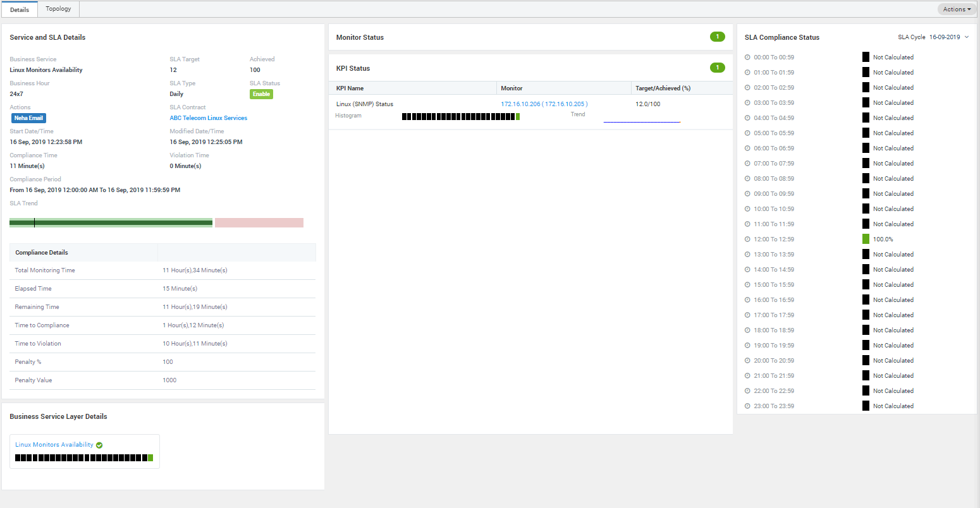This screenshot has height=508, width=980.
Task: Click clock icon for 22:00 To 22:59
Action: [747, 391]
